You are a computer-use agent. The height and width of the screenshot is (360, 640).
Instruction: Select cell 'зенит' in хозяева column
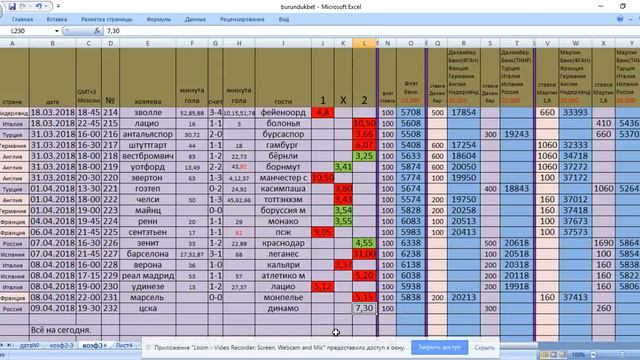point(148,243)
